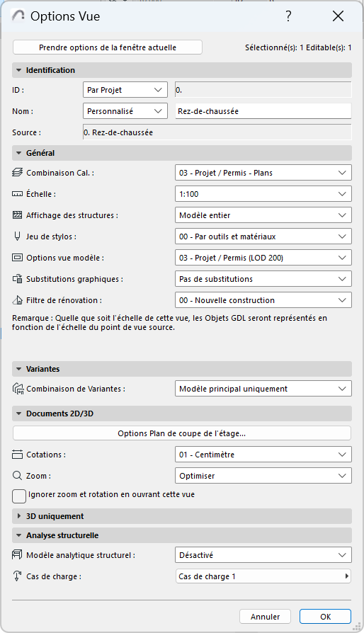Click the resize grip at dialog corner

pos(357,626)
